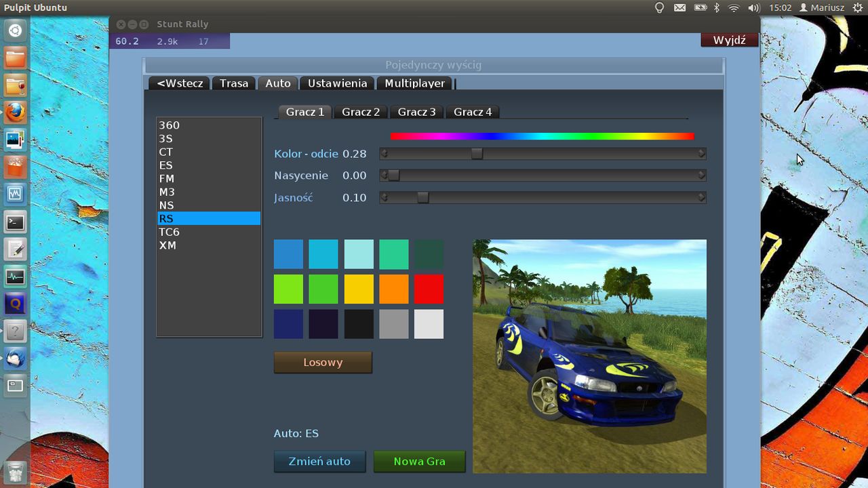Select car 360 in the list
Screen dimensions: 868x488
pos(209,125)
